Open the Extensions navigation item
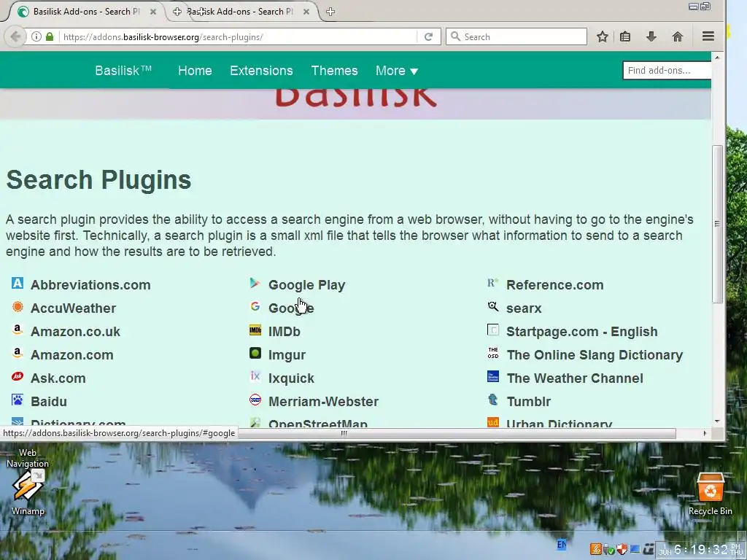 click(261, 71)
